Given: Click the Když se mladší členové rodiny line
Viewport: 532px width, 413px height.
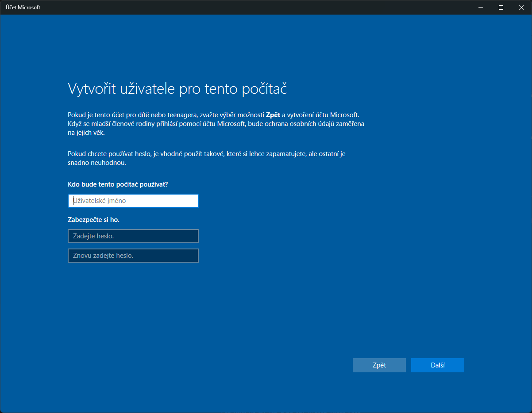Looking at the screenshot, I should point(216,124).
